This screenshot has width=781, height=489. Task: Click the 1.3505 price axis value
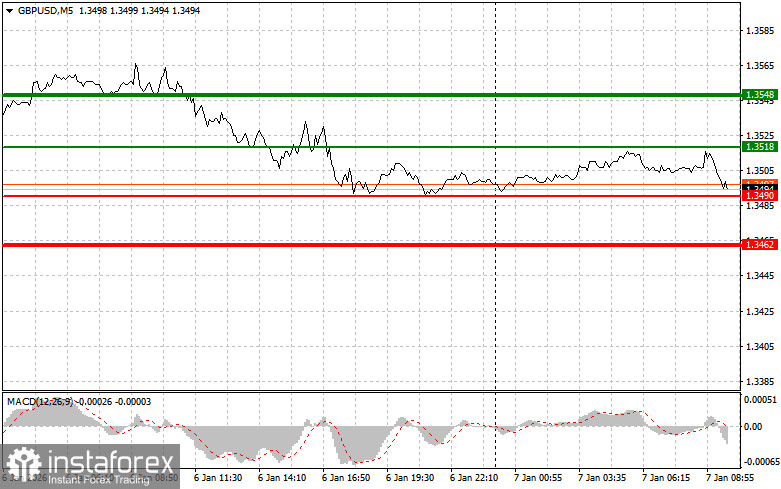(760, 171)
